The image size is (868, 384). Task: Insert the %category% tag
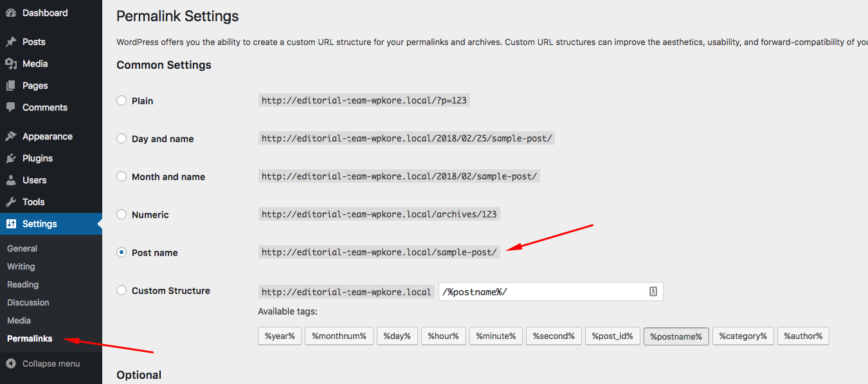[x=743, y=336]
